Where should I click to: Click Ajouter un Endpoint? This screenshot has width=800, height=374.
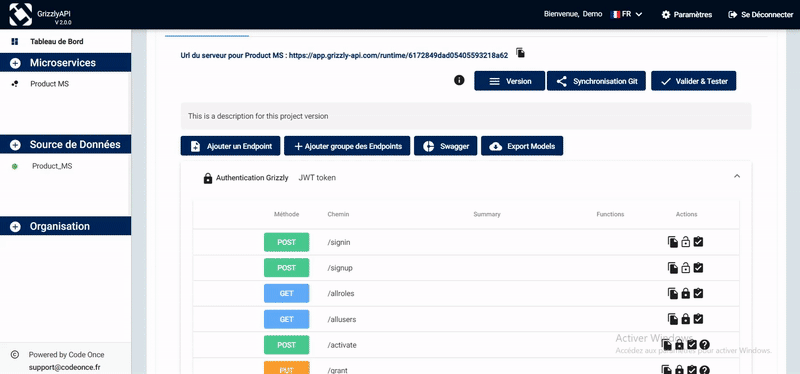tap(231, 146)
